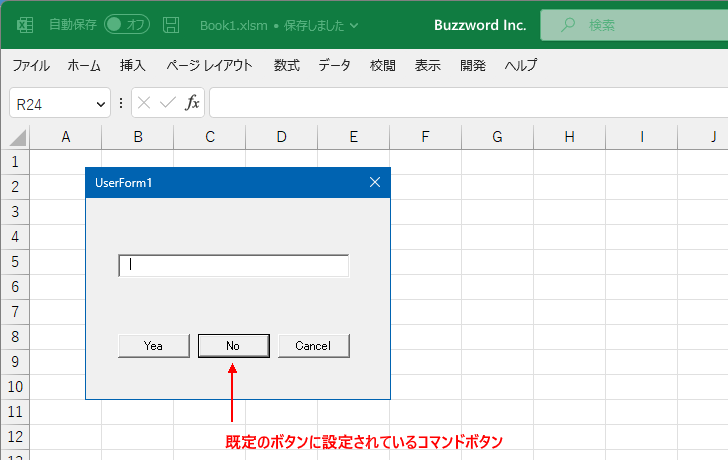The image size is (728, 460).
Task: Select column G header
Action: pos(498,137)
